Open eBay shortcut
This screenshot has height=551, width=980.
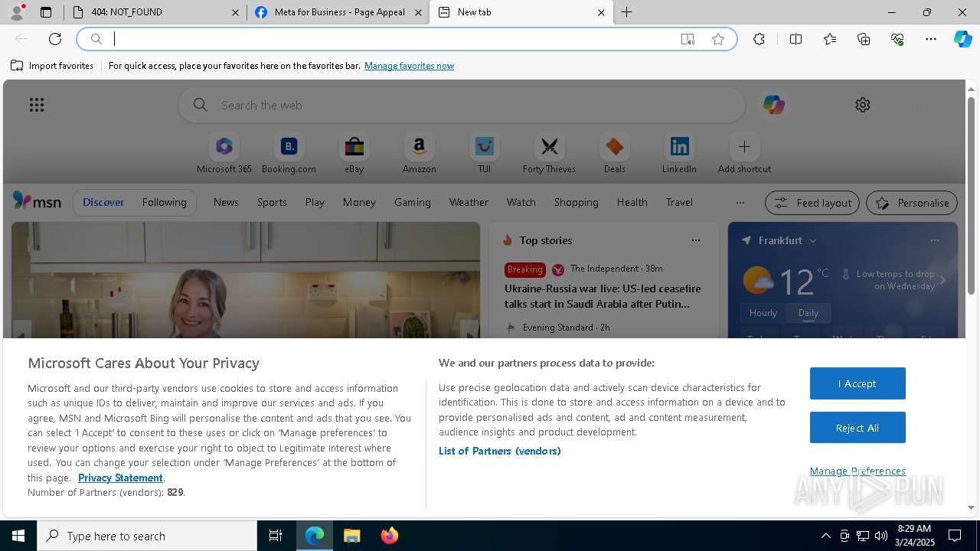point(354,154)
